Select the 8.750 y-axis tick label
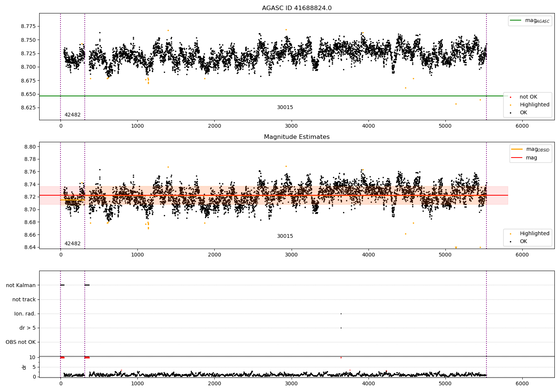The height and width of the screenshot is (392, 560). point(28,40)
